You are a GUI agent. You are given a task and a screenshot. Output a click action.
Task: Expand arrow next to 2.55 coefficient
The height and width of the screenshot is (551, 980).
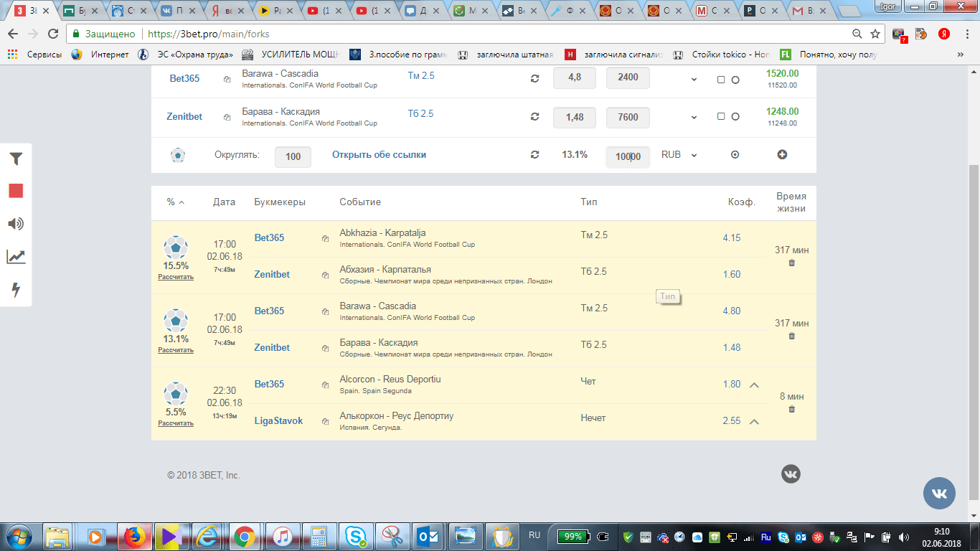point(754,421)
